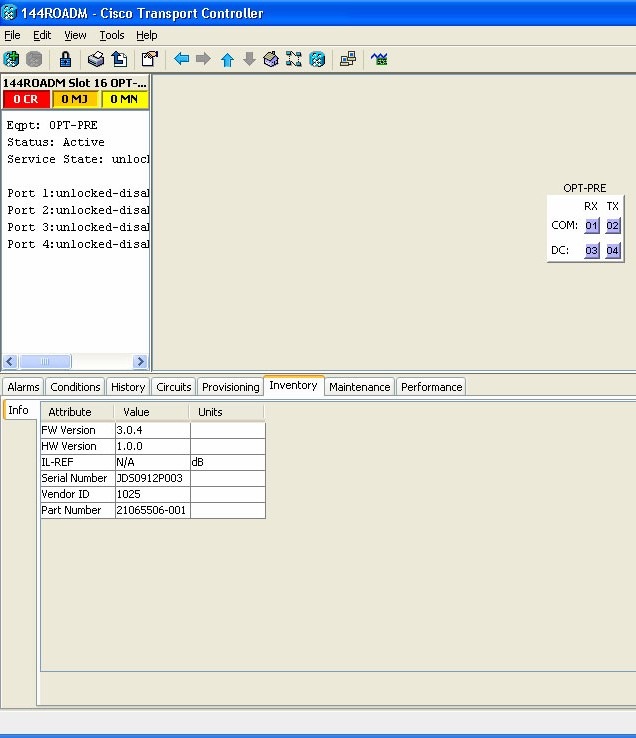Viewport: 636px width, 738px height.
Task: Click the padlock lock node icon
Action: point(65,59)
